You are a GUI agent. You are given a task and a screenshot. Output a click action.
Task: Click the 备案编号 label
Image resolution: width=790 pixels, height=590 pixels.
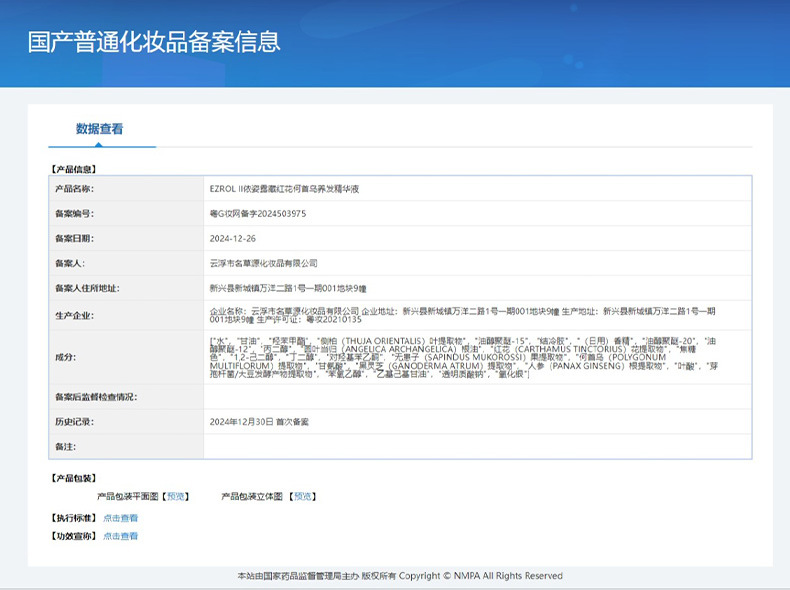point(75,214)
